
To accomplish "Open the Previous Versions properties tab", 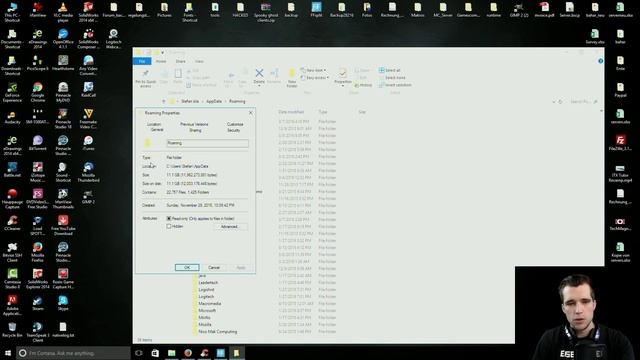I will (x=194, y=124).
